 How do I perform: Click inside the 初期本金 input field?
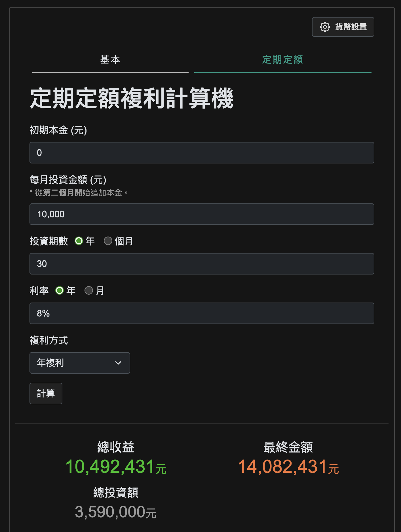(x=201, y=153)
